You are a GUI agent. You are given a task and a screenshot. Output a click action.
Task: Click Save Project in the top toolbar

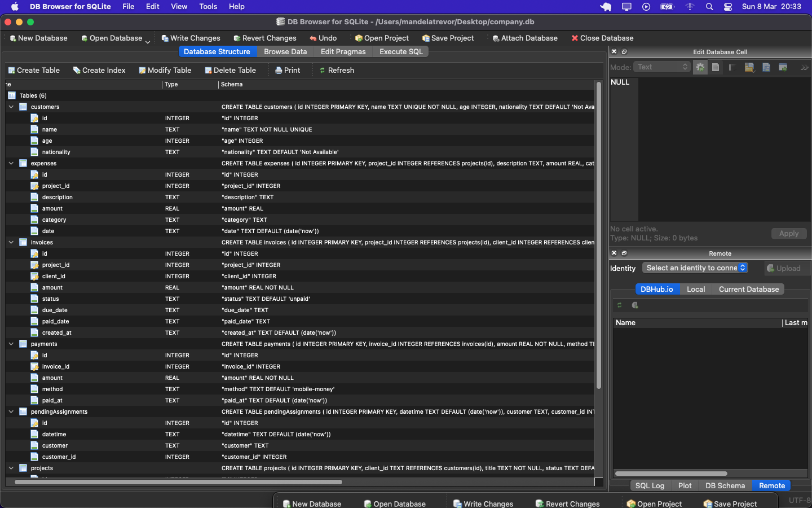click(x=448, y=38)
